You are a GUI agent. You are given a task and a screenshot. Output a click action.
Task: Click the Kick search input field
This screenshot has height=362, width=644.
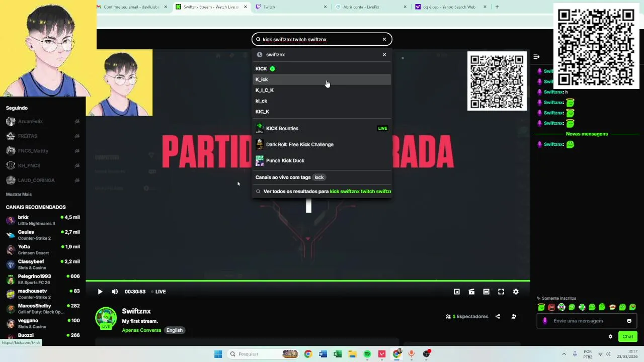[321, 39]
